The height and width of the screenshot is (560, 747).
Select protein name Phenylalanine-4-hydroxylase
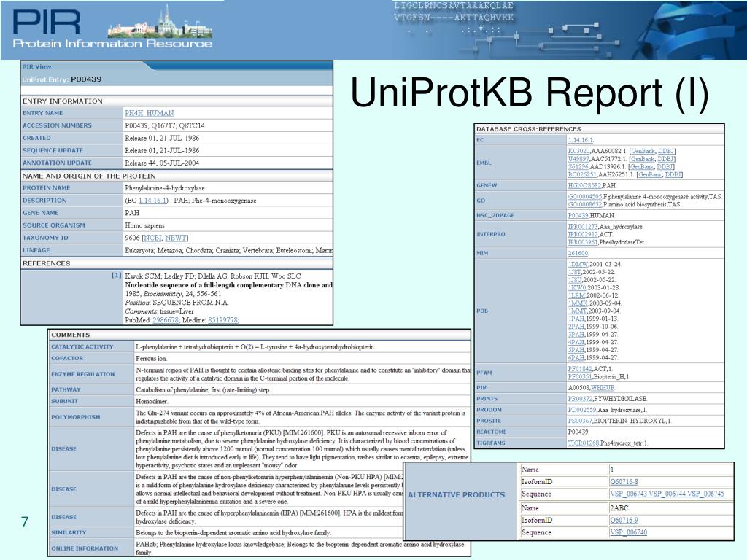tap(165, 188)
